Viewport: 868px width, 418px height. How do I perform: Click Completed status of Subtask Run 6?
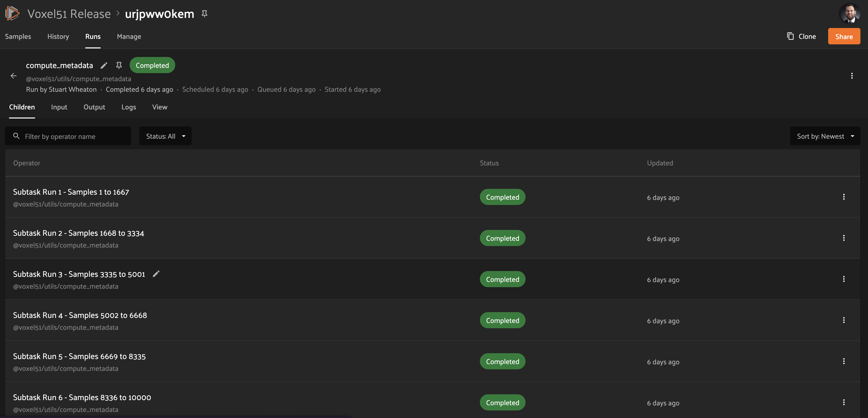(502, 403)
